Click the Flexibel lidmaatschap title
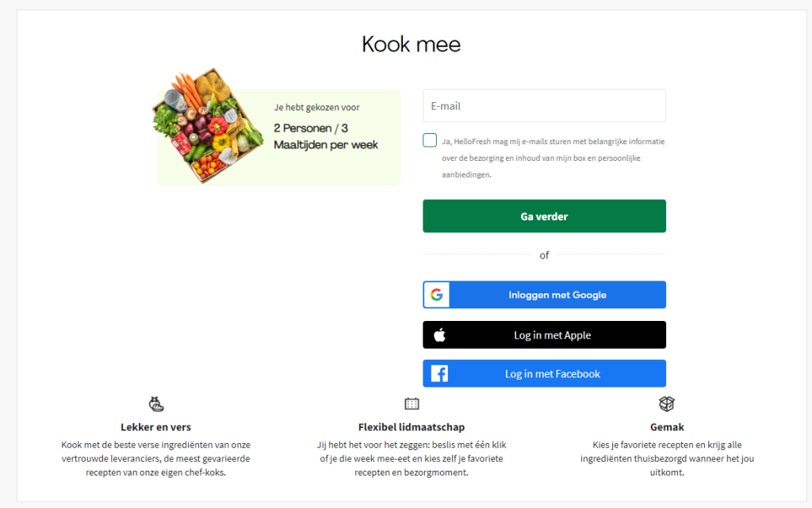The image size is (812, 508). pos(412,427)
